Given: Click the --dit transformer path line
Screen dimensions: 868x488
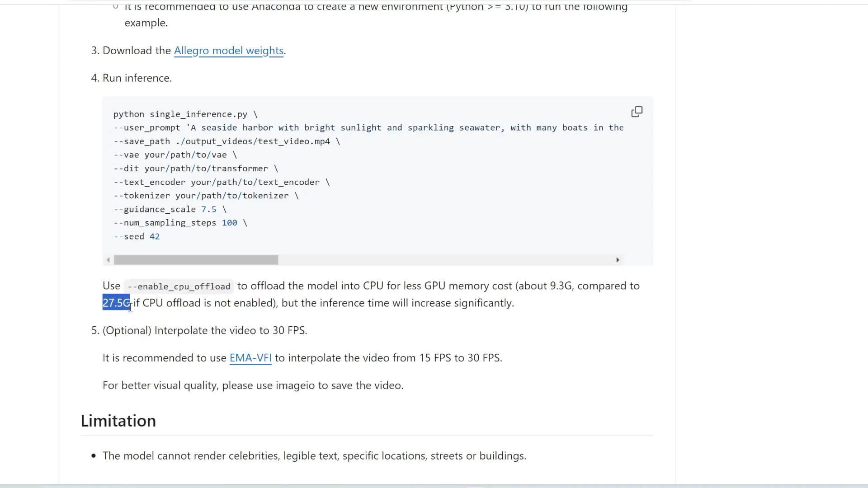Looking at the screenshot, I should (x=195, y=169).
